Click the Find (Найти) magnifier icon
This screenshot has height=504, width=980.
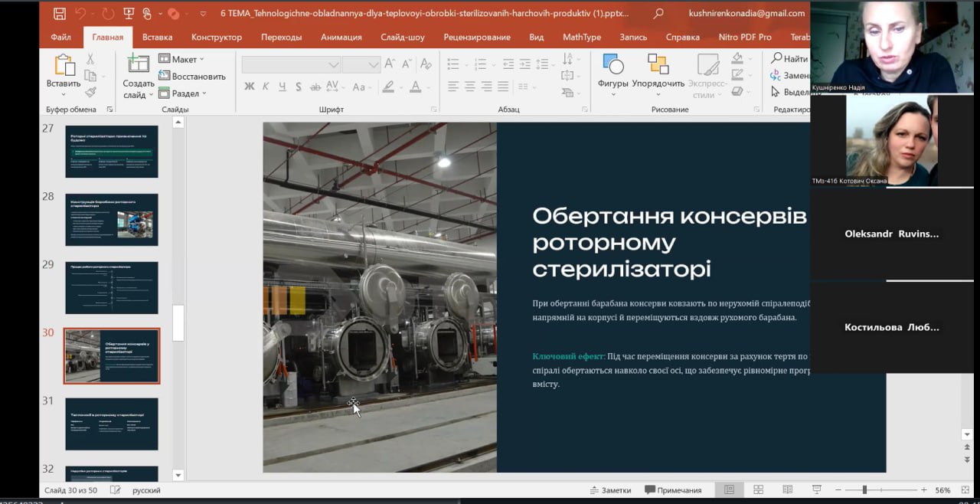777,58
